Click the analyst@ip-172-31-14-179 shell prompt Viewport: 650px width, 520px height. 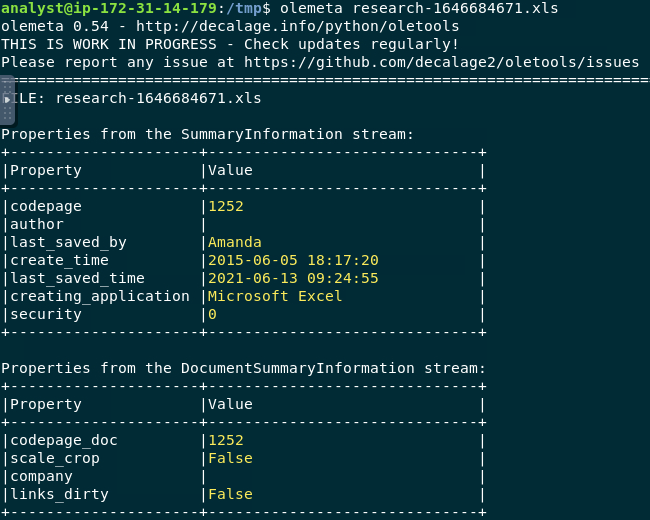coord(101,9)
